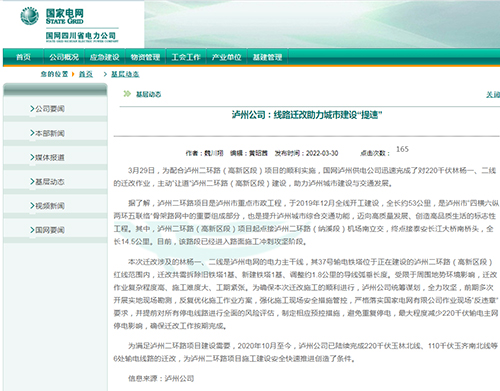
Task: Open the 公司概况 navigation menu
Action: tap(64, 57)
